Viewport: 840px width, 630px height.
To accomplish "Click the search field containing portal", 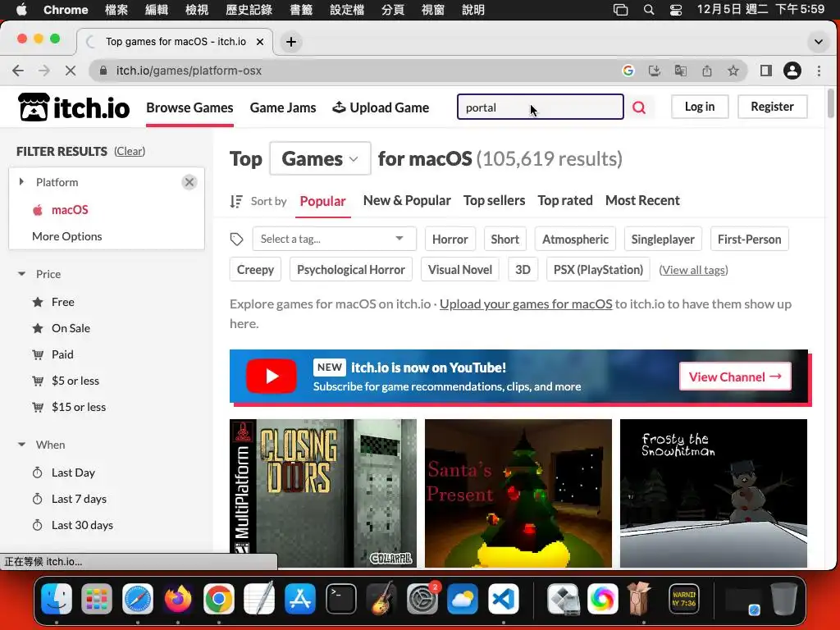I will [540, 107].
